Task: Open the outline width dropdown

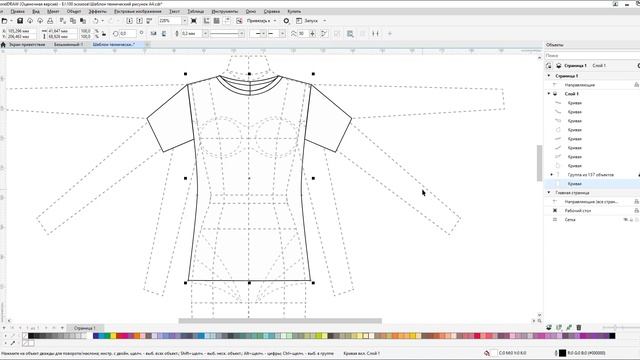Action: (205, 33)
